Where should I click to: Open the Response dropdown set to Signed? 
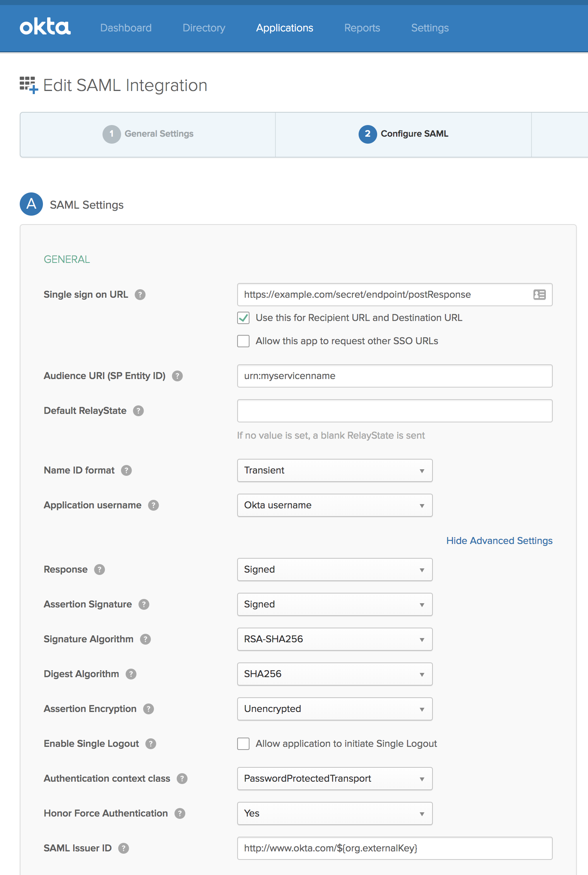[x=335, y=570]
